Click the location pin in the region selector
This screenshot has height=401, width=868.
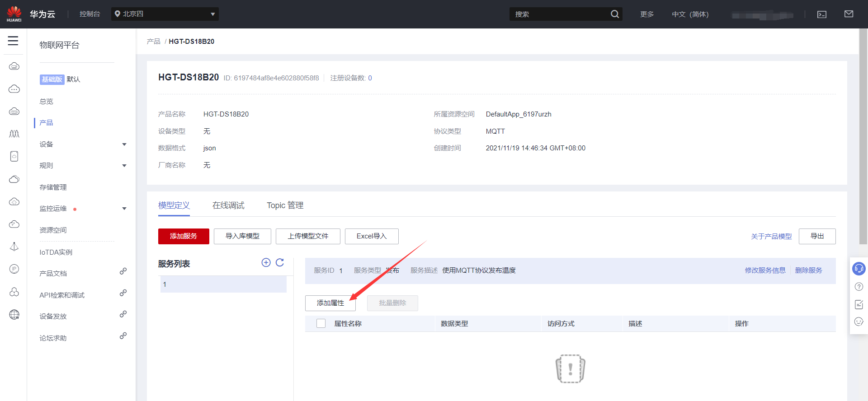pos(118,14)
